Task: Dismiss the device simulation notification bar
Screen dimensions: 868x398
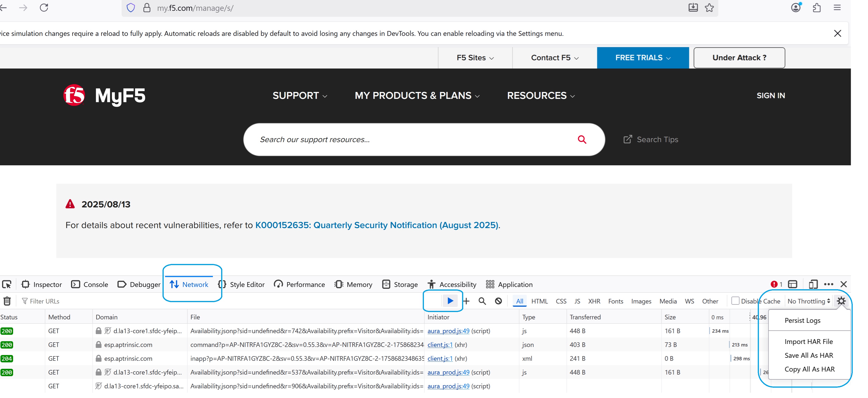Action: [x=838, y=33]
